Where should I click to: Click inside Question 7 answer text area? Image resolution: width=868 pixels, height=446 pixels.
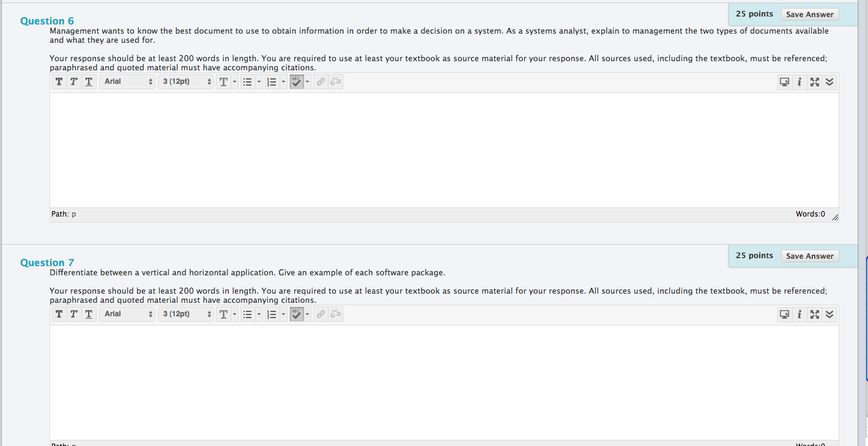point(443,382)
